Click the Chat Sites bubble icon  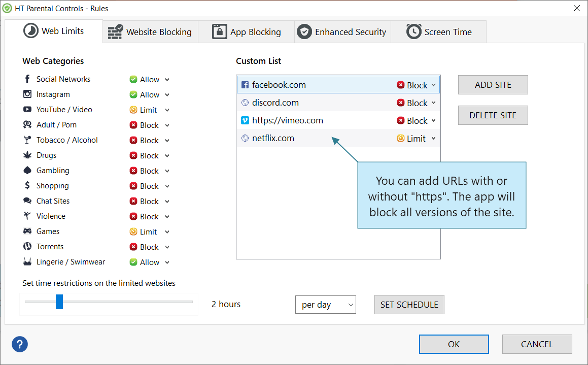coord(27,201)
